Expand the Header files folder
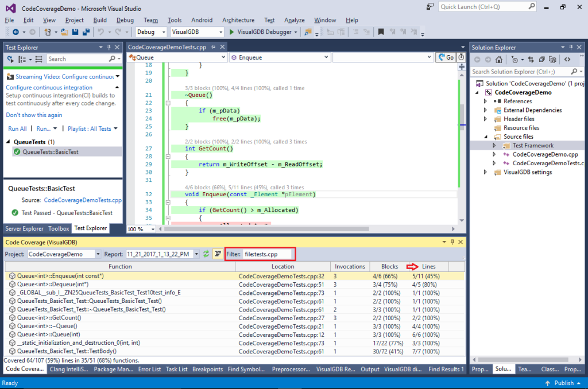Screen dimensions: 588x389 pos(485,119)
